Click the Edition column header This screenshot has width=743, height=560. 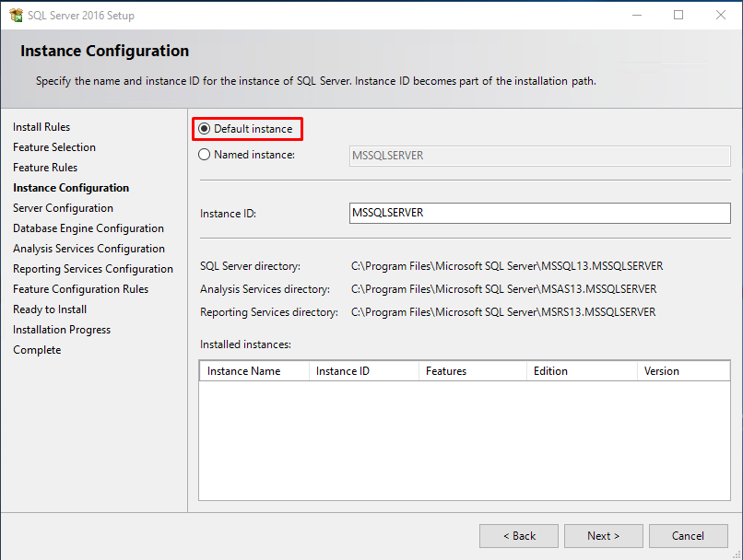(x=582, y=371)
